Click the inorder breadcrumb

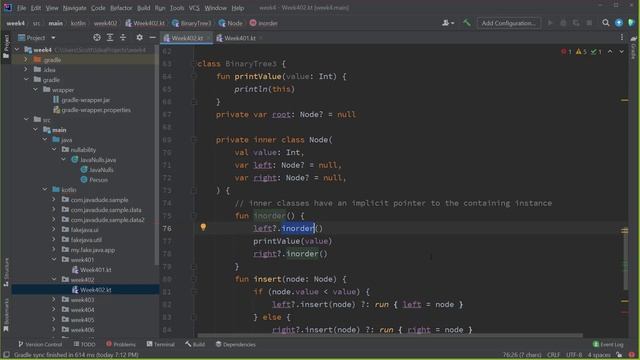pyautogui.click(x=263, y=23)
